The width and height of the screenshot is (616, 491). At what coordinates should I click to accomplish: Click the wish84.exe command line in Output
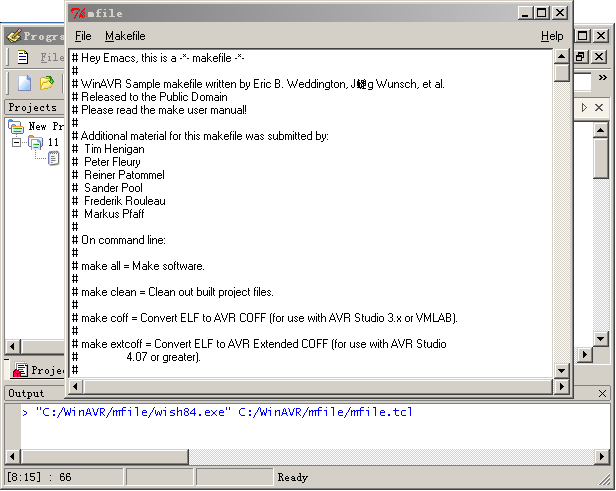pos(222,412)
